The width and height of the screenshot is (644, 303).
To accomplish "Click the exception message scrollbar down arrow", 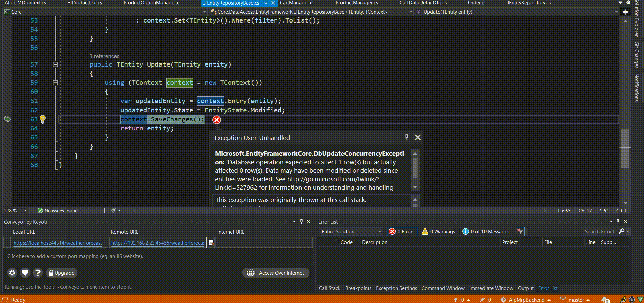I will point(415,187).
